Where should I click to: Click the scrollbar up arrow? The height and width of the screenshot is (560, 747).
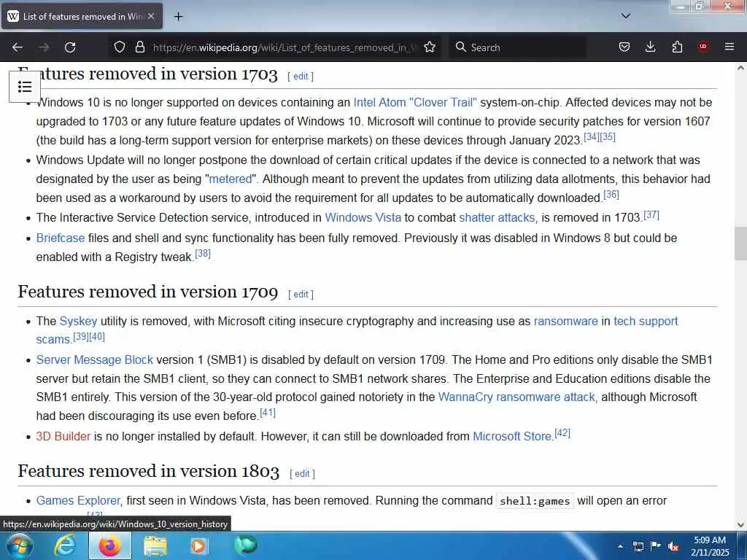click(740, 68)
